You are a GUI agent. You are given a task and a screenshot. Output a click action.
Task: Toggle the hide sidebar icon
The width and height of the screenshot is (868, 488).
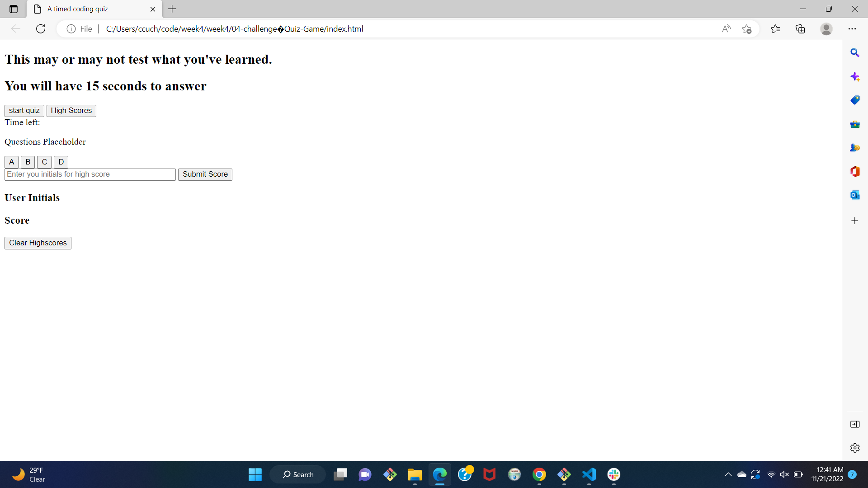tap(855, 424)
